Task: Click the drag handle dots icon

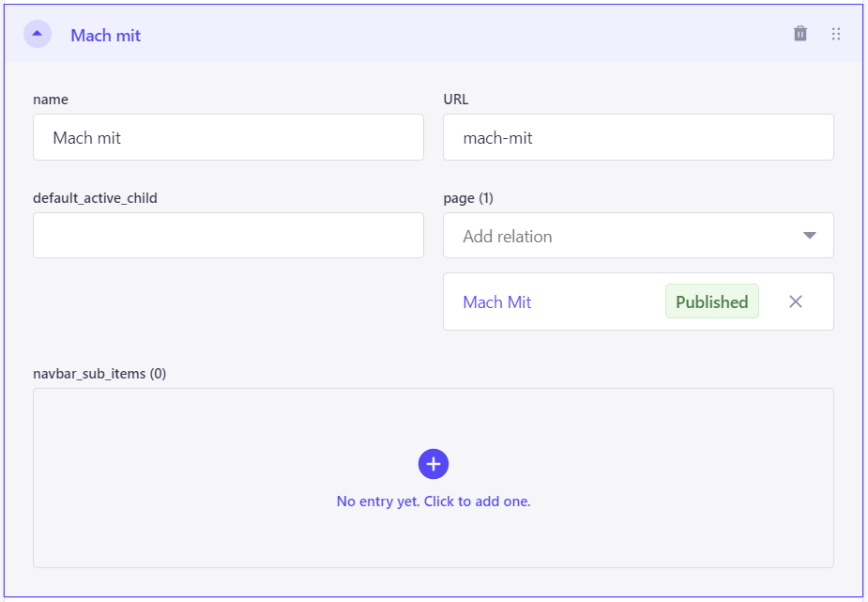Action: click(x=836, y=34)
